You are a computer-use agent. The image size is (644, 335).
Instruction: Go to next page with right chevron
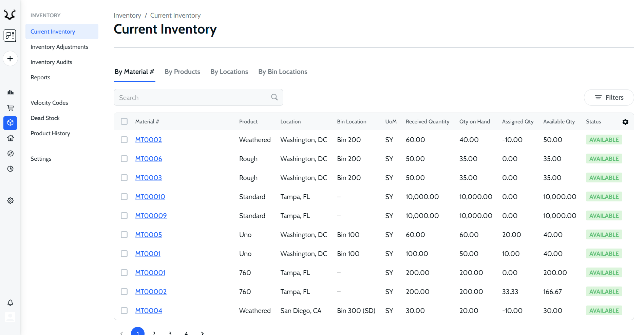[x=203, y=333]
